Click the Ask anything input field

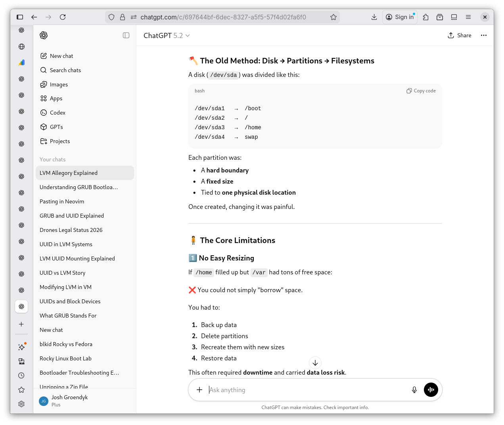305,390
